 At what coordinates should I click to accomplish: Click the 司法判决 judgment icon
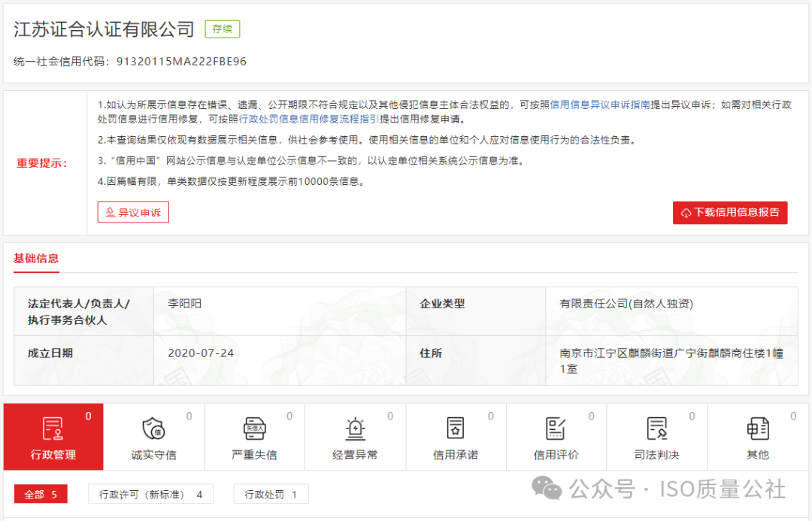[x=657, y=429]
